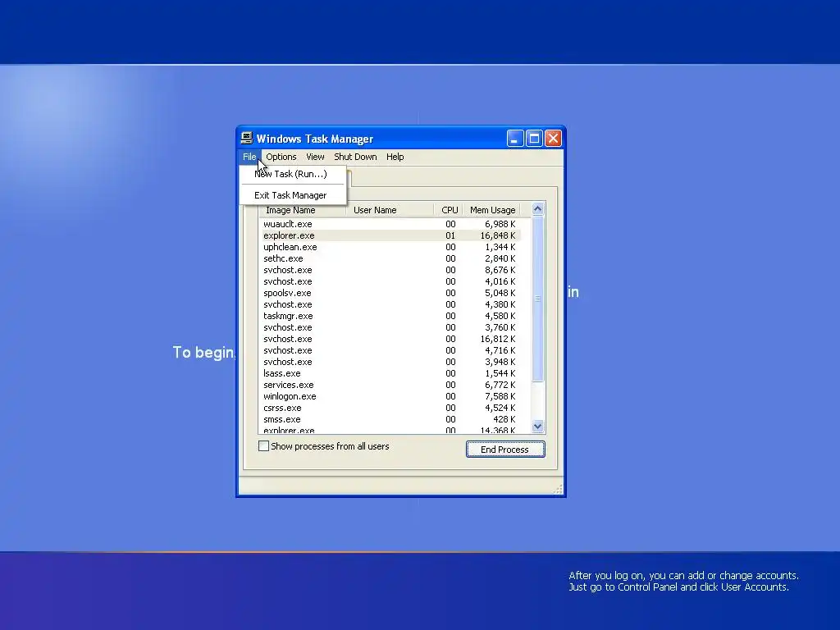840x630 pixels.
Task: Click the Task Manager title bar icon
Action: pos(246,138)
